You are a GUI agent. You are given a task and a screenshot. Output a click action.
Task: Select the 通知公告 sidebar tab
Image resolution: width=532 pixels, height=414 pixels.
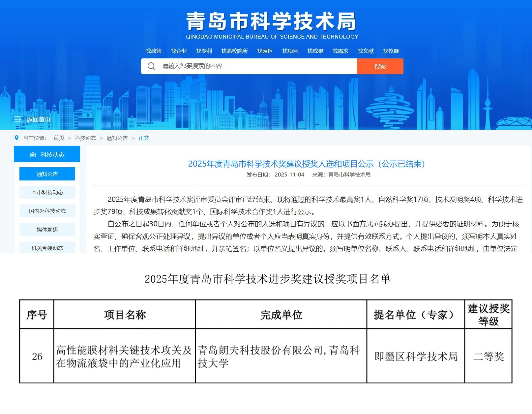47,174
